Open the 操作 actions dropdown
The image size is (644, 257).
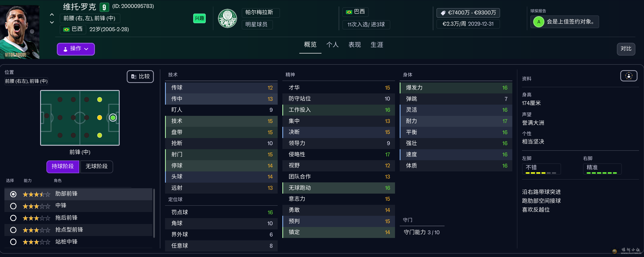(76, 49)
